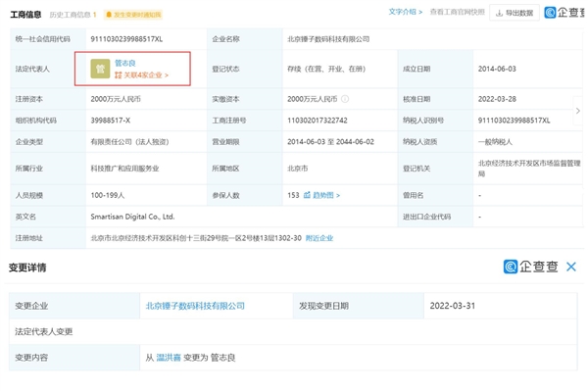Image resolution: width=588 pixels, height=391 pixels.
Task: Click the 企查查 logo at top right
Action: [x=564, y=13]
